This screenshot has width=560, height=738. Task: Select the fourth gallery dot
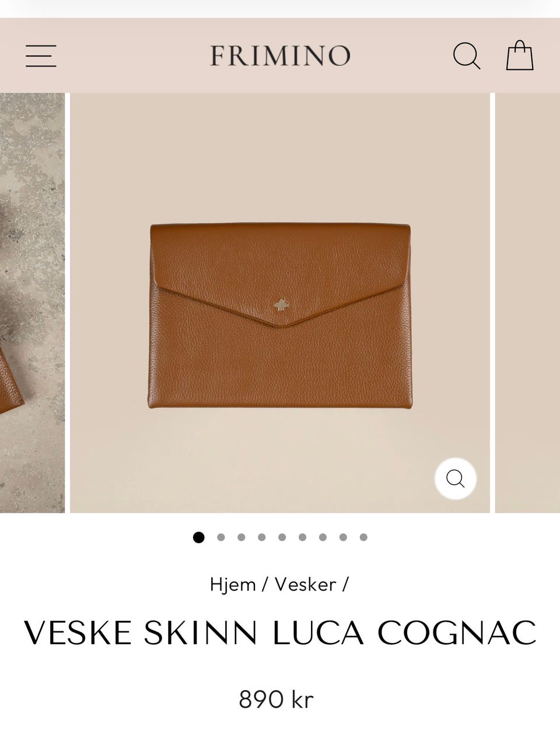[262, 537]
